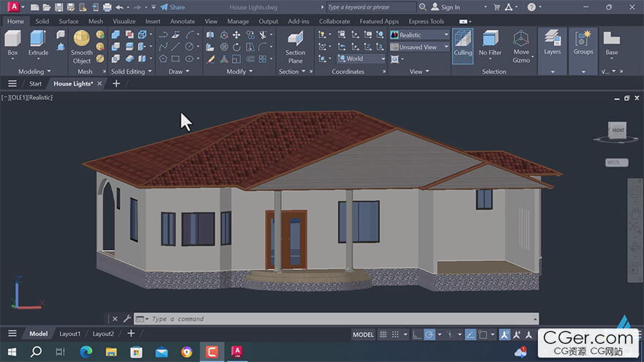Viewport: 644px width, 362px height.
Task: Select the Box solid tool
Action: (12, 42)
